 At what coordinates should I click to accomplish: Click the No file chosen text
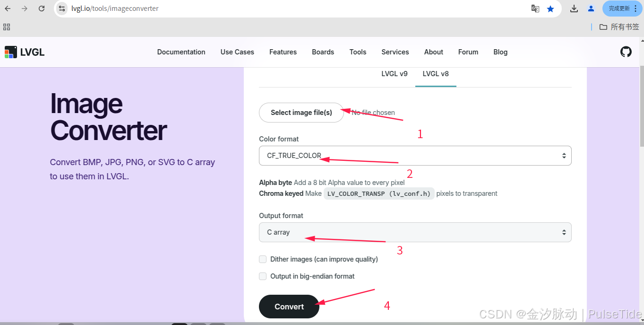point(373,113)
